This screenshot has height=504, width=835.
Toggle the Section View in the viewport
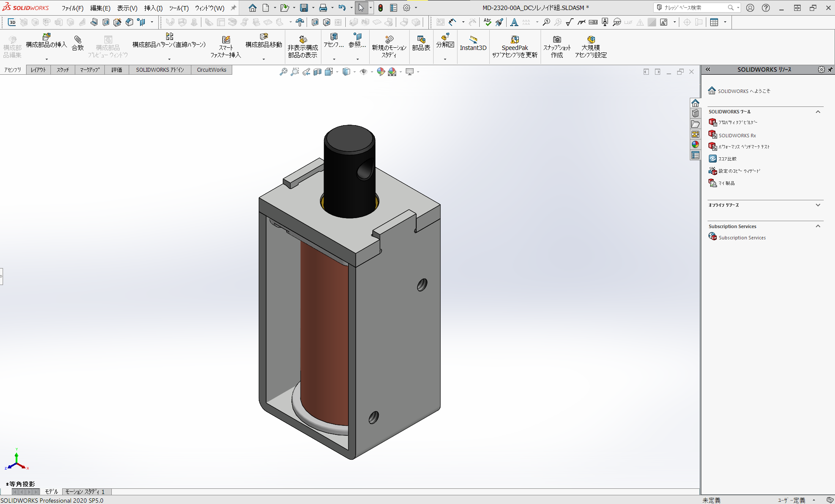tap(317, 72)
